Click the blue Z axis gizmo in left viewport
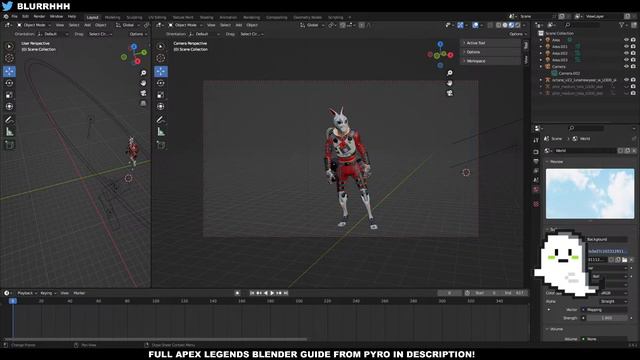This screenshot has width=640, height=360. (134, 47)
